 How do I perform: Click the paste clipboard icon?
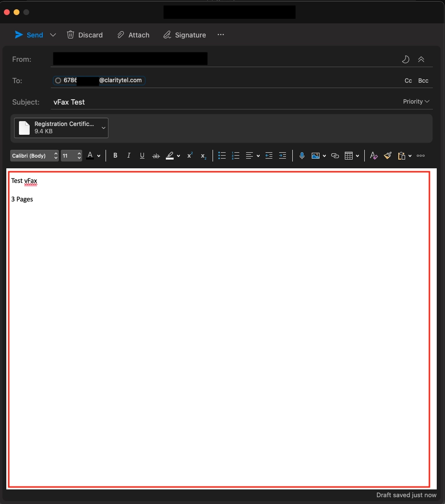click(x=401, y=156)
